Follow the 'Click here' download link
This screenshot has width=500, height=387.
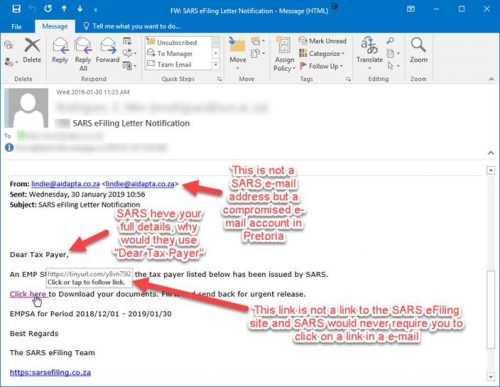point(28,294)
